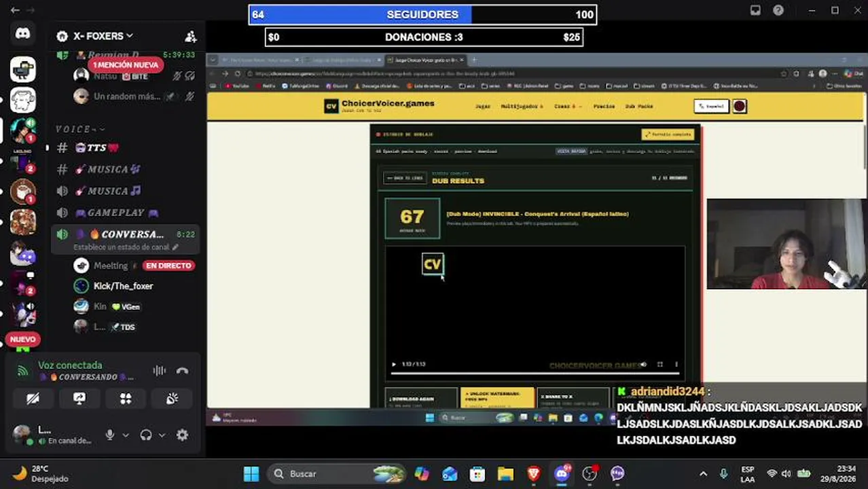Collapse the VOICE category
Screen dimensions: 868x489
(80, 128)
